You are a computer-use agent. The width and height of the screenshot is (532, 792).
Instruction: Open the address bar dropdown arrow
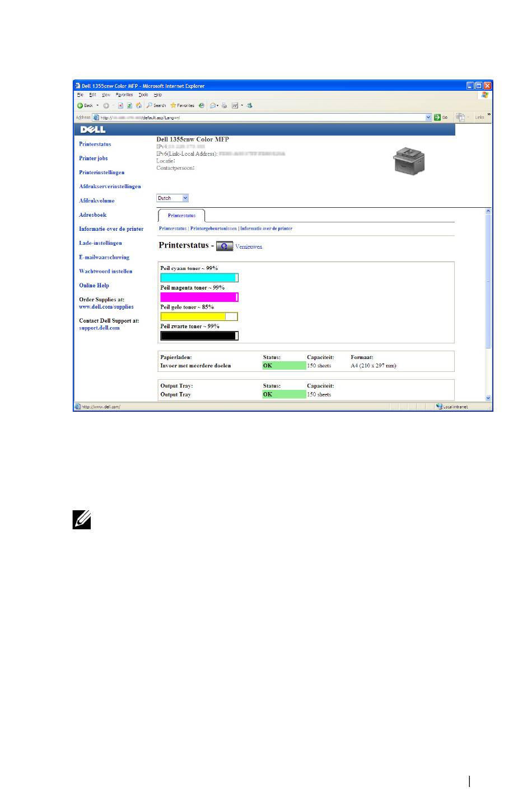[429, 117]
